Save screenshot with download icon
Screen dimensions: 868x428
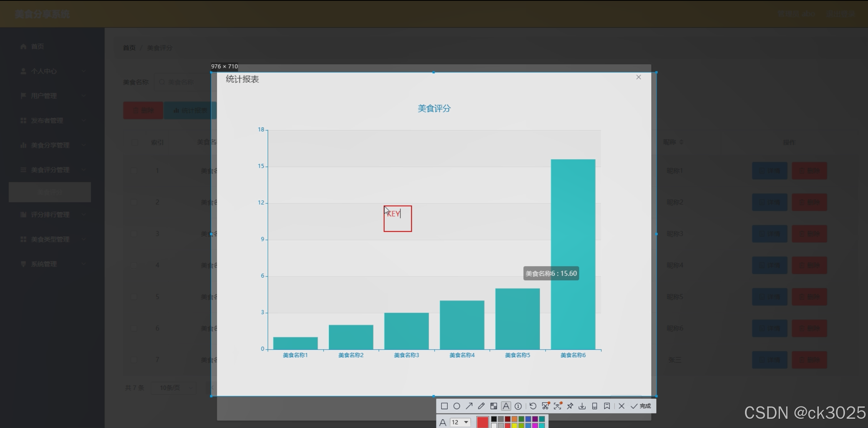(x=582, y=406)
